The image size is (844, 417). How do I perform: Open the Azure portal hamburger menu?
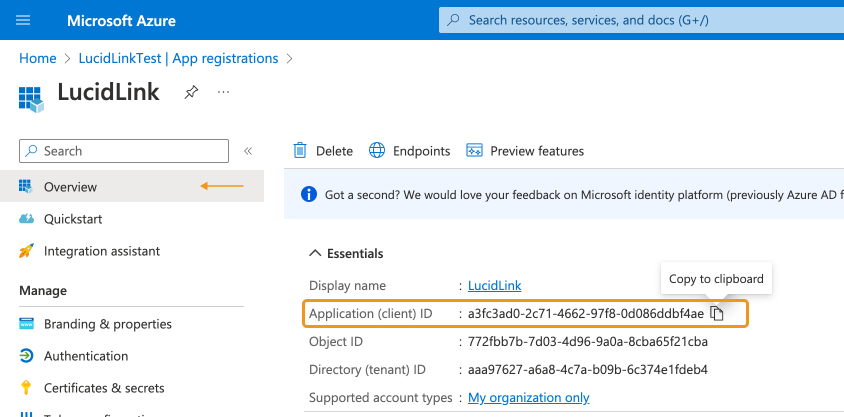[23, 20]
